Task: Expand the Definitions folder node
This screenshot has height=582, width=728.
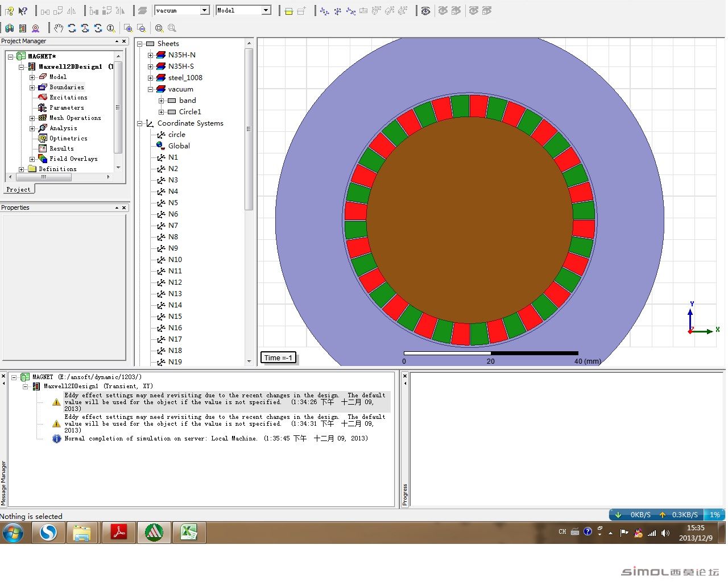Action: click(x=21, y=169)
